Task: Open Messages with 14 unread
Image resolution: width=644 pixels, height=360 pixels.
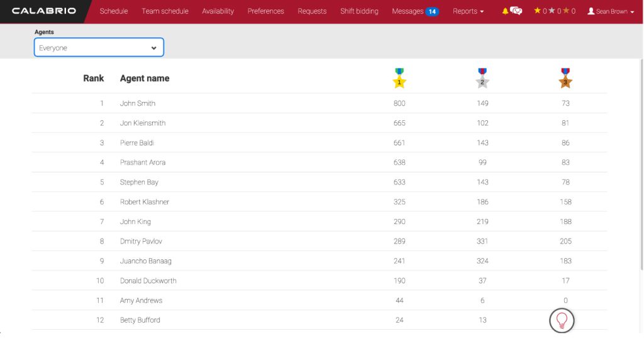Action: pos(414,11)
